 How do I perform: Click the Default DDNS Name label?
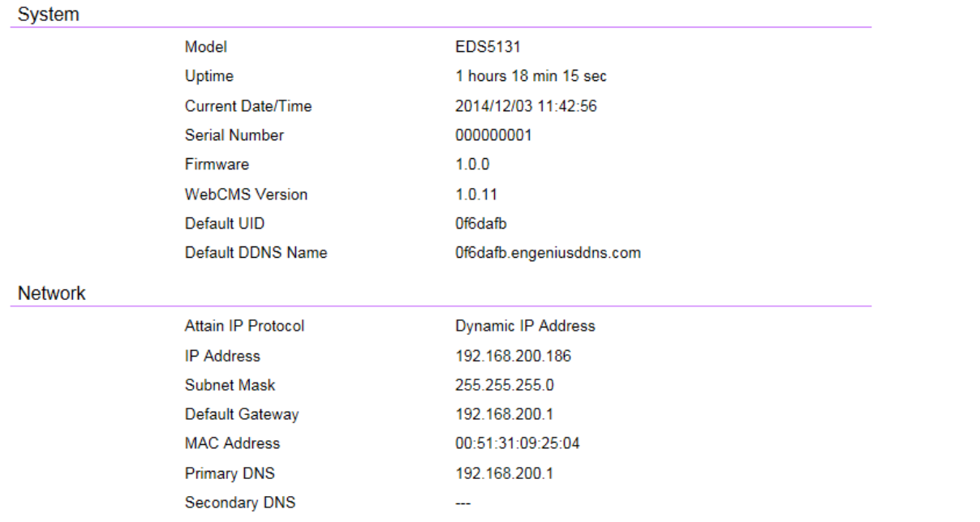point(256,253)
